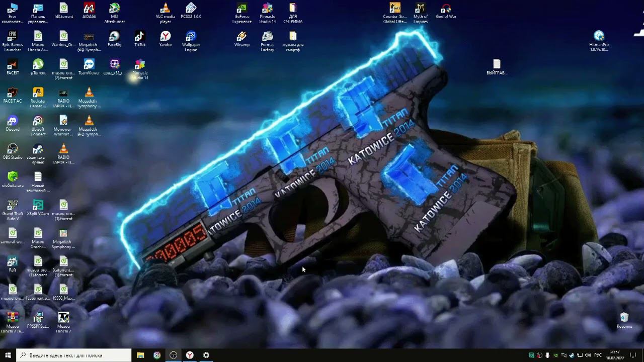Select the steam.exe shortcut icon
The height and width of the screenshot is (362, 644).
point(38,154)
